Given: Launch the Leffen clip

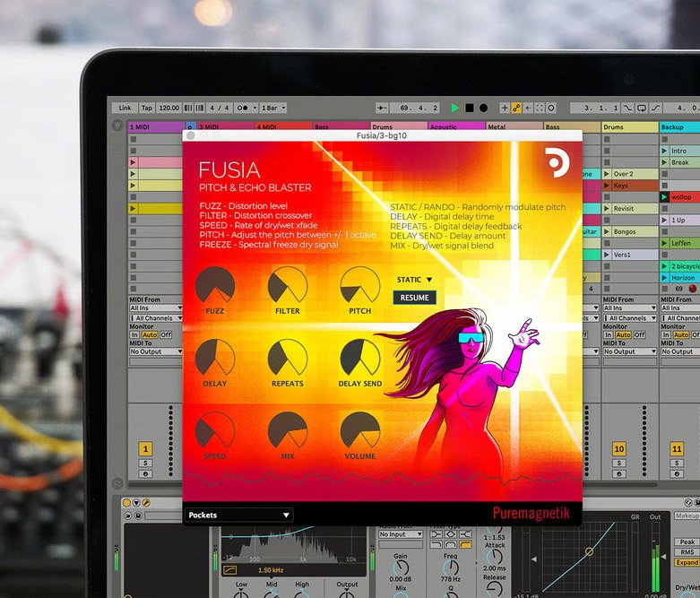Looking at the screenshot, I should (x=665, y=243).
